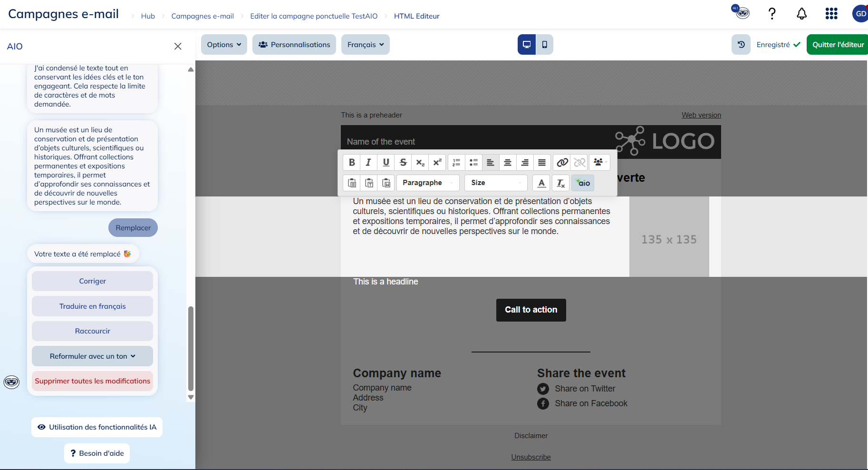Click the Quitter l'éditeur button
The width and height of the screenshot is (868, 470).
tap(838, 45)
